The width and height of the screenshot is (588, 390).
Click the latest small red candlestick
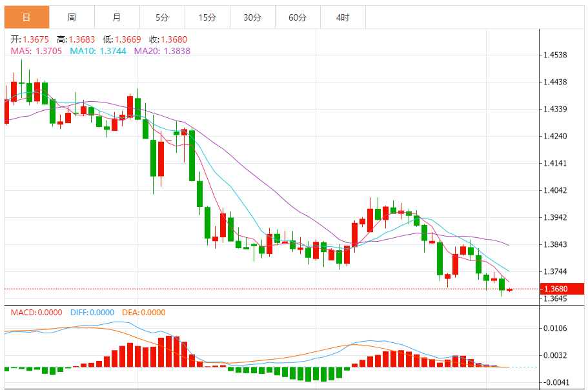[x=510, y=289]
